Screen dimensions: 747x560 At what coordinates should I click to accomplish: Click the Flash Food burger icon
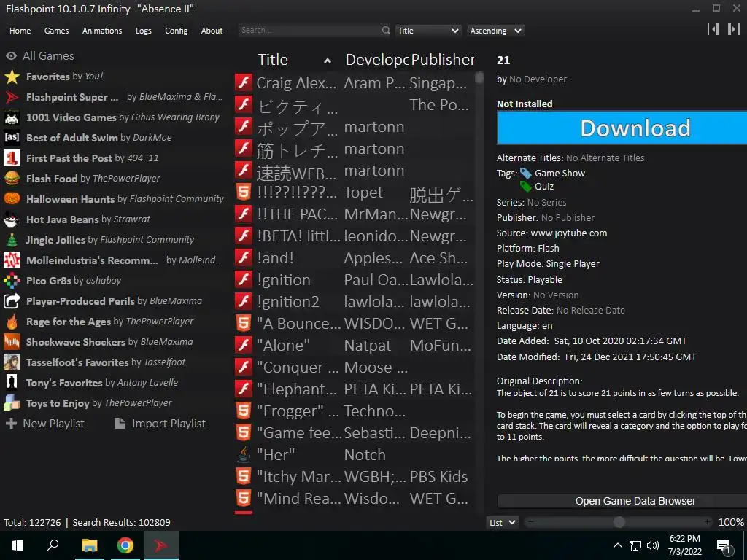click(12, 179)
